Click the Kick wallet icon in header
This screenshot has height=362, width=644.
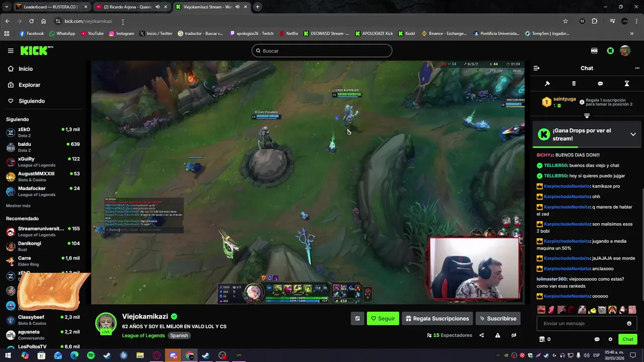(594, 51)
